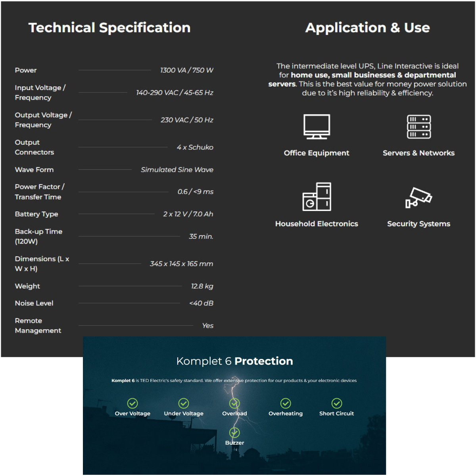
Task: Click the Komplet 6 Protection title
Action: pyautogui.click(x=234, y=361)
